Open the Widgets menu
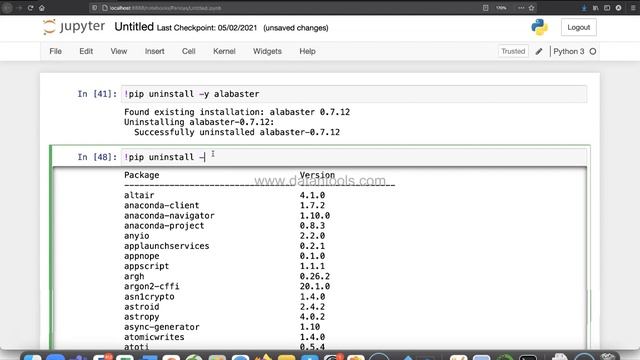This screenshot has height=360, width=640. (x=267, y=51)
